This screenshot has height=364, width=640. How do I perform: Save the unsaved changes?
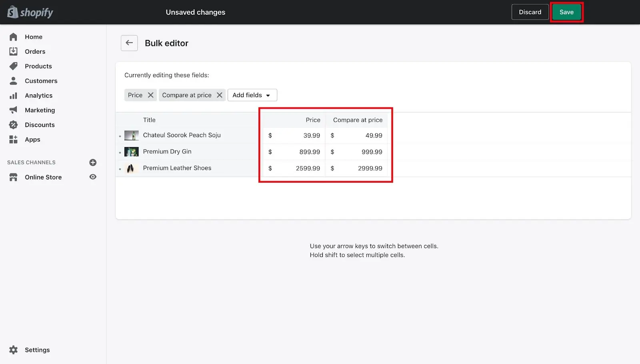[566, 12]
